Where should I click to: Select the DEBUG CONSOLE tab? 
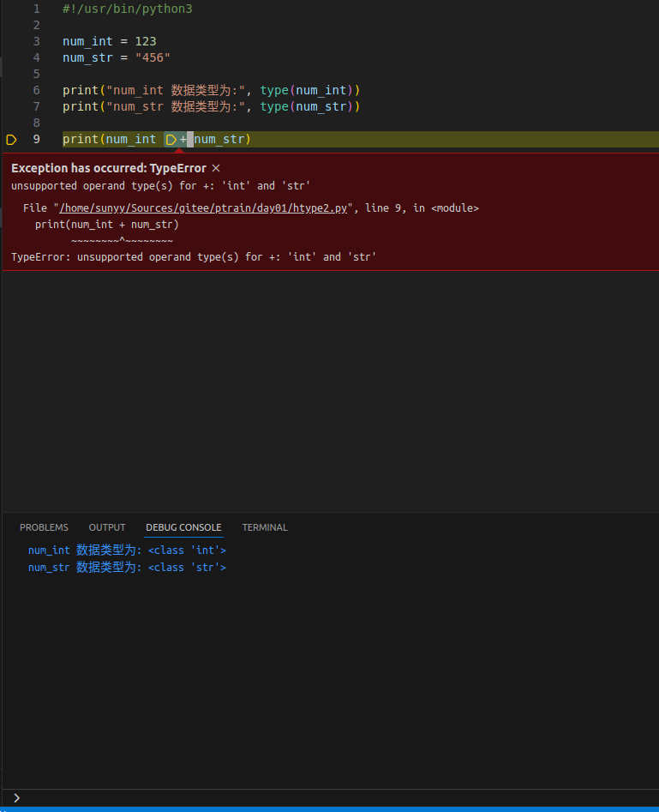coord(183,527)
